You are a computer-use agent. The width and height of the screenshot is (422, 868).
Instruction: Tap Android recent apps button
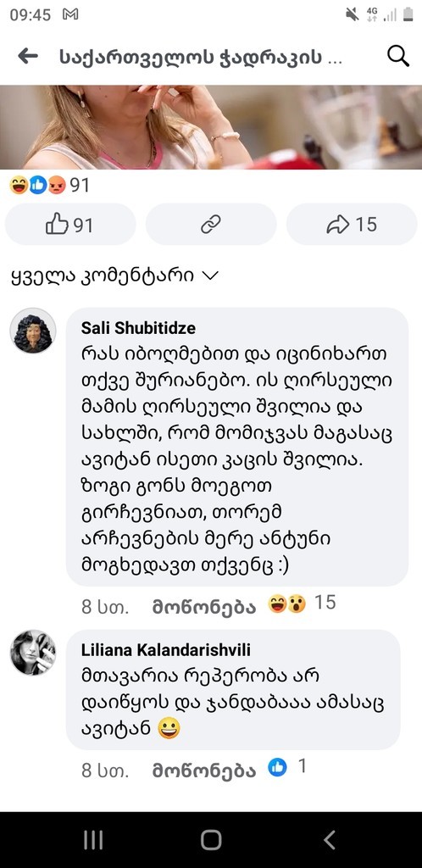coord(93,840)
